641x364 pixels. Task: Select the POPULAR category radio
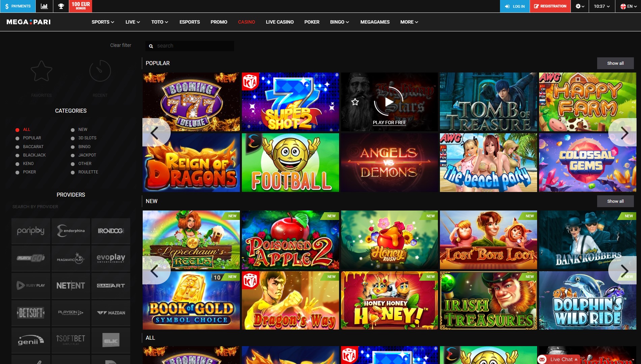coord(17,138)
